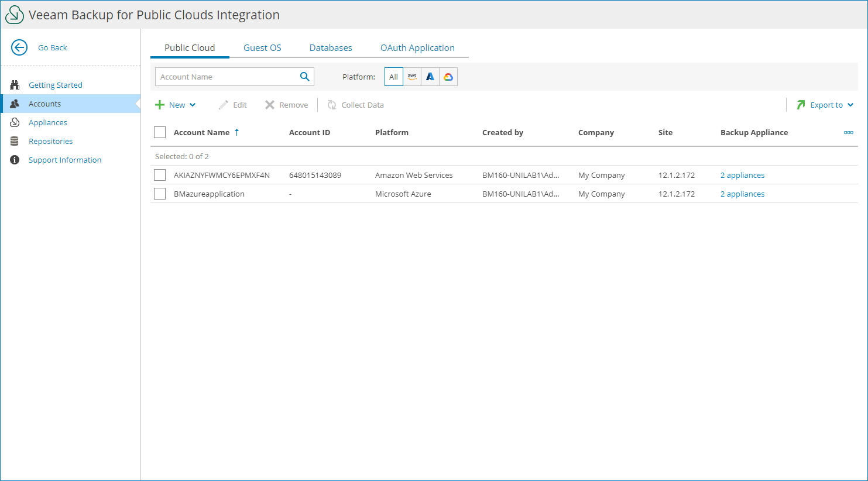Viewport: 868px width, 481px height.
Task: Click the search magnifier icon
Action: 304,77
